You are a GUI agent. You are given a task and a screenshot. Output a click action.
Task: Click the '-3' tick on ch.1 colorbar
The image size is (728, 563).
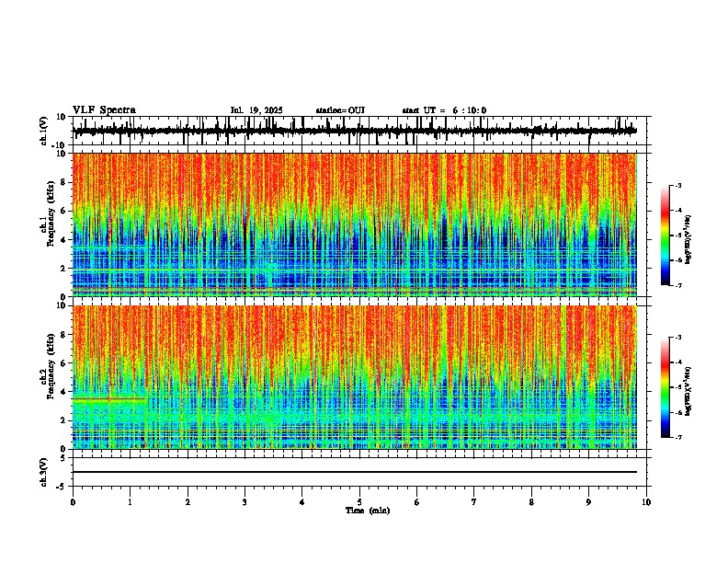coord(678,185)
